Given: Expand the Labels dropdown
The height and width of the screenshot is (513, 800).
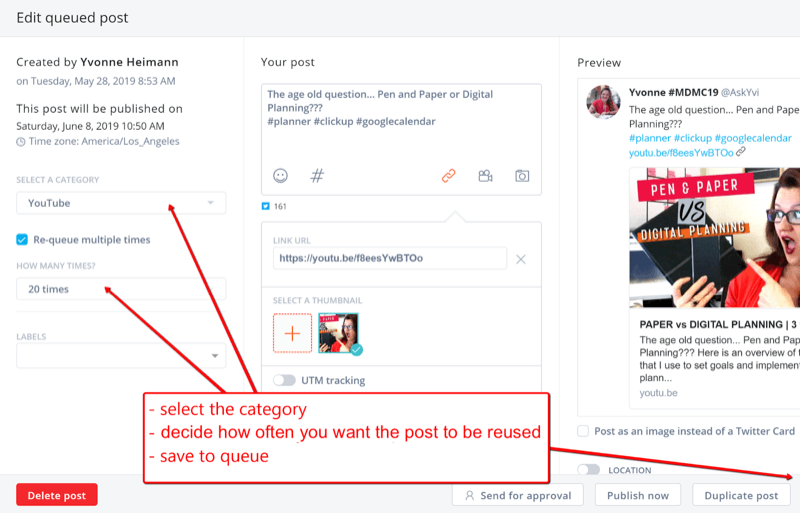Looking at the screenshot, I should 121,355.
